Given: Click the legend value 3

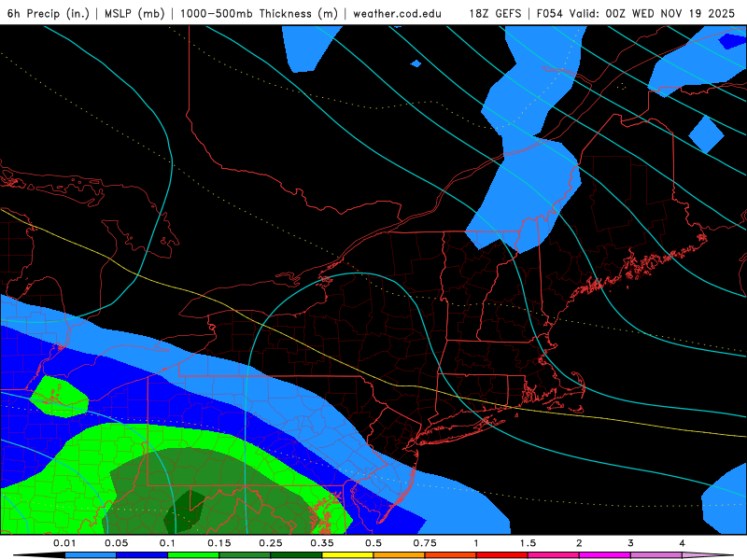Looking at the screenshot, I should tap(631, 543).
